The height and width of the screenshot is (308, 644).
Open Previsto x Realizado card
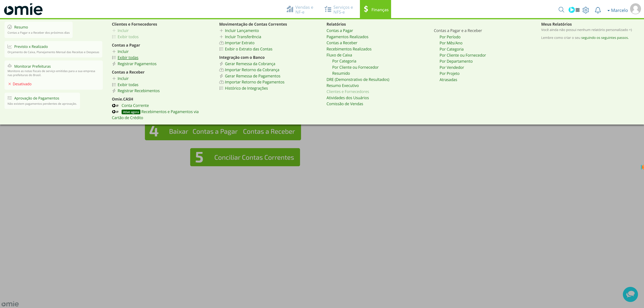coord(53,49)
